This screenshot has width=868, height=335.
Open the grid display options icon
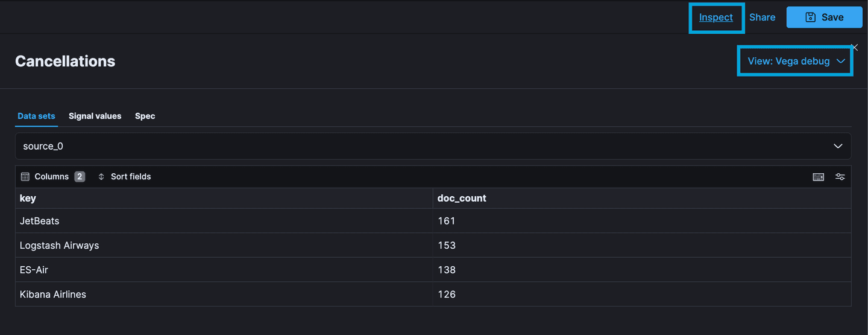[840, 177]
